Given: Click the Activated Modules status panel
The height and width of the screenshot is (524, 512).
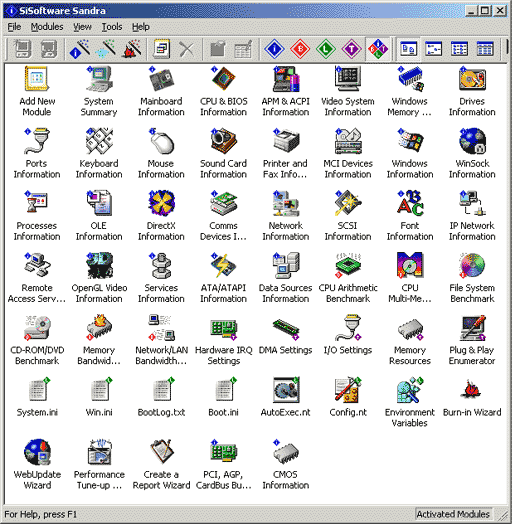Looking at the screenshot, I should pyautogui.click(x=453, y=514).
